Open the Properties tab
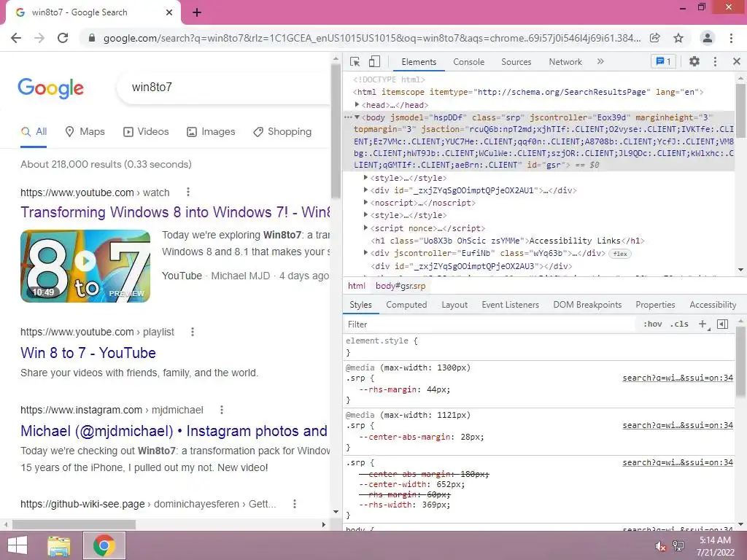 tap(655, 305)
